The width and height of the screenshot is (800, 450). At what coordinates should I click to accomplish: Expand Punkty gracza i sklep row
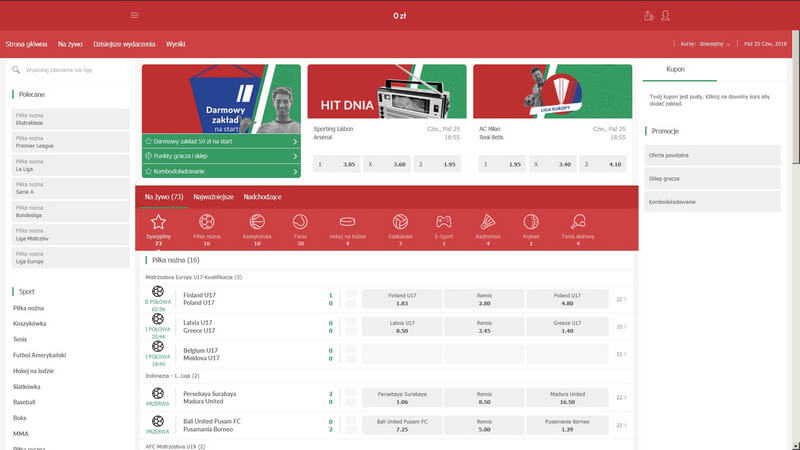(x=221, y=156)
